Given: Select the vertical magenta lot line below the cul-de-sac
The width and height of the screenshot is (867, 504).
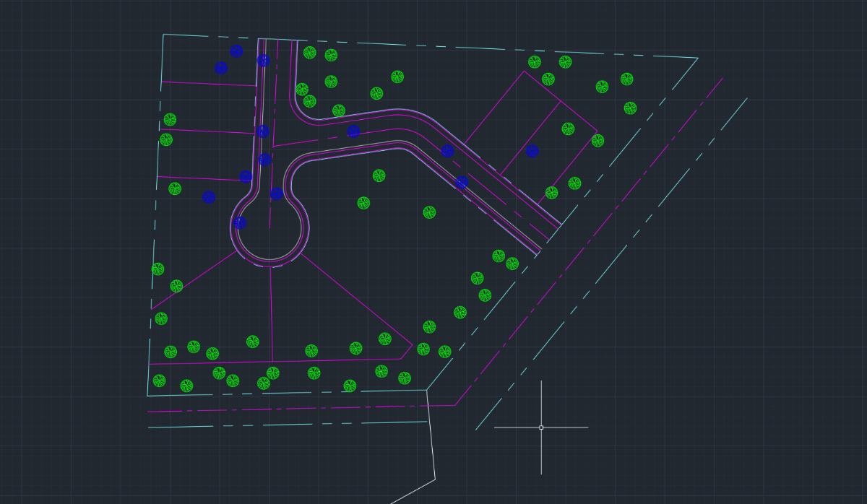Looking at the screenshot, I should (271, 314).
